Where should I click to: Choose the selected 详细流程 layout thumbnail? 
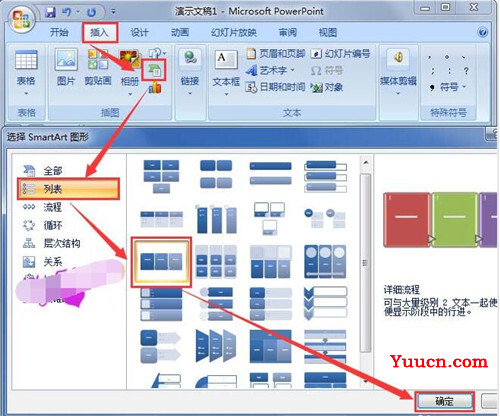[161, 262]
